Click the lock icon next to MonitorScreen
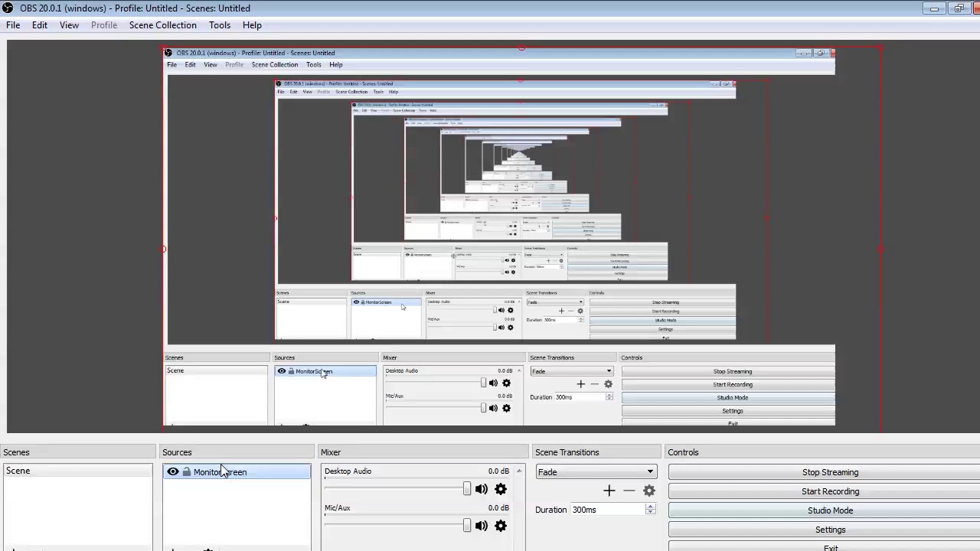The width and height of the screenshot is (980, 551). [186, 471]
